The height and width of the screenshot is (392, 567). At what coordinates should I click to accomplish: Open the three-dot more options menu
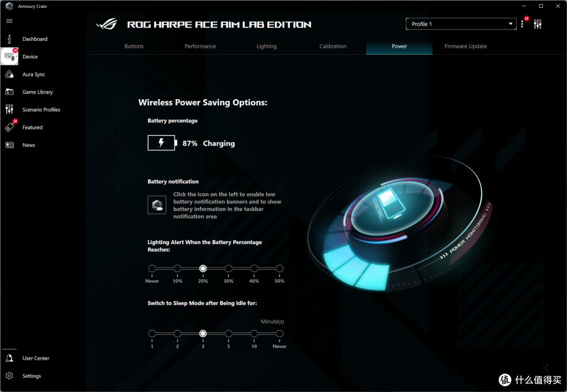coord(522,24)
